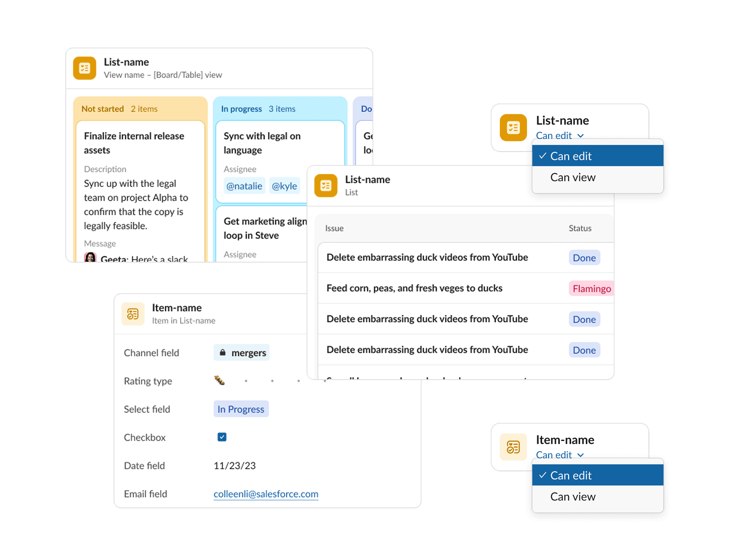Select Can view in the List-name permission menu

point(573,177)
